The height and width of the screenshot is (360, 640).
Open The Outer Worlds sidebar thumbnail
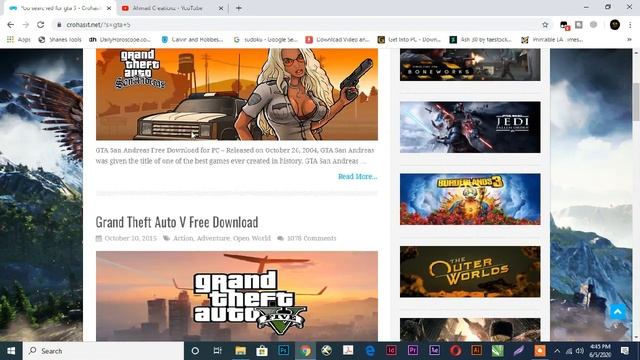click(x=470, y=271)
